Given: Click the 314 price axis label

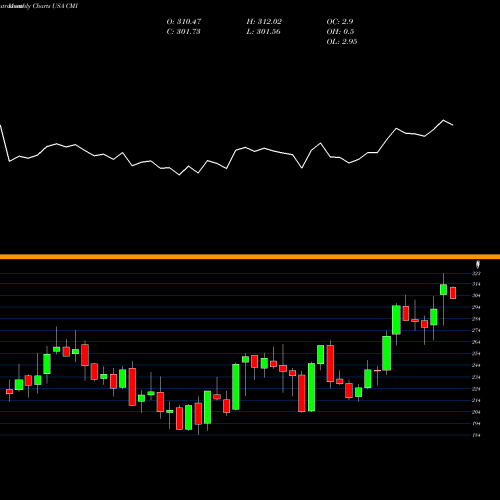Looking at the screenshot, I should pos(476,284).
